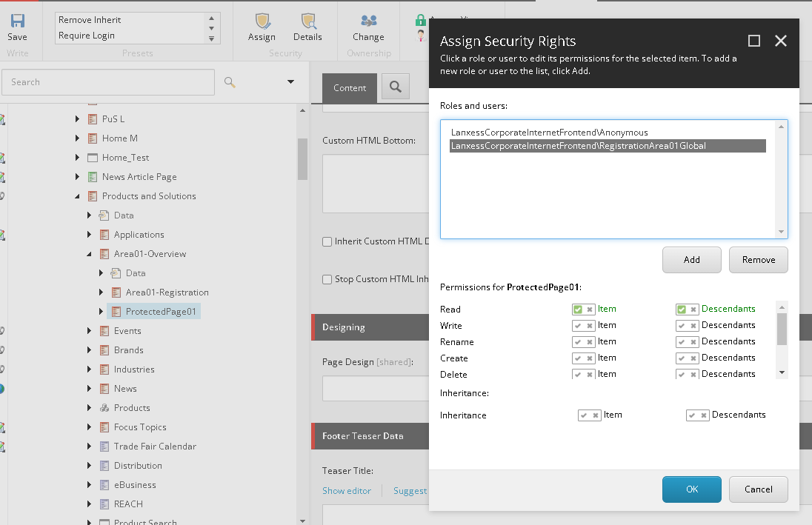Open the Assign security shield icon
The width and height of the screenshot is (812, 525).
(262, 21)
